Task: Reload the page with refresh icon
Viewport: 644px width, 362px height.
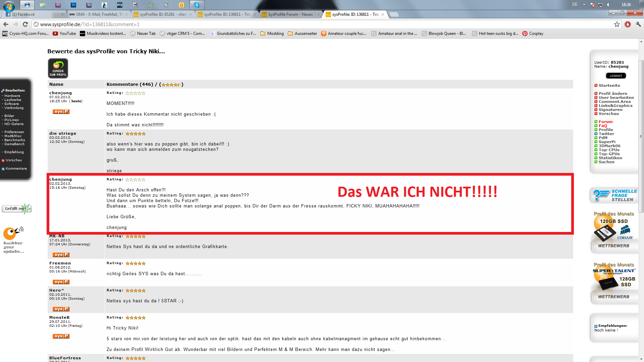Action: pos(25,24)
